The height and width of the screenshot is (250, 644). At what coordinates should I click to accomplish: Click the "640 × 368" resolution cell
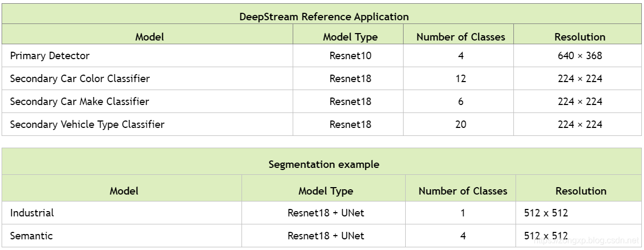[580, 55]
